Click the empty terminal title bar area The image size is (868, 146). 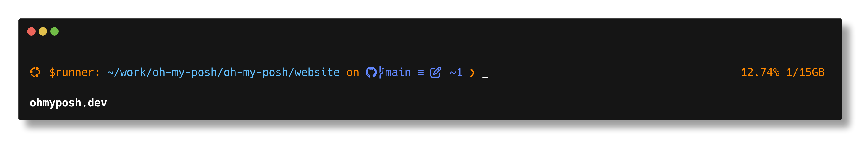(438, 31)
